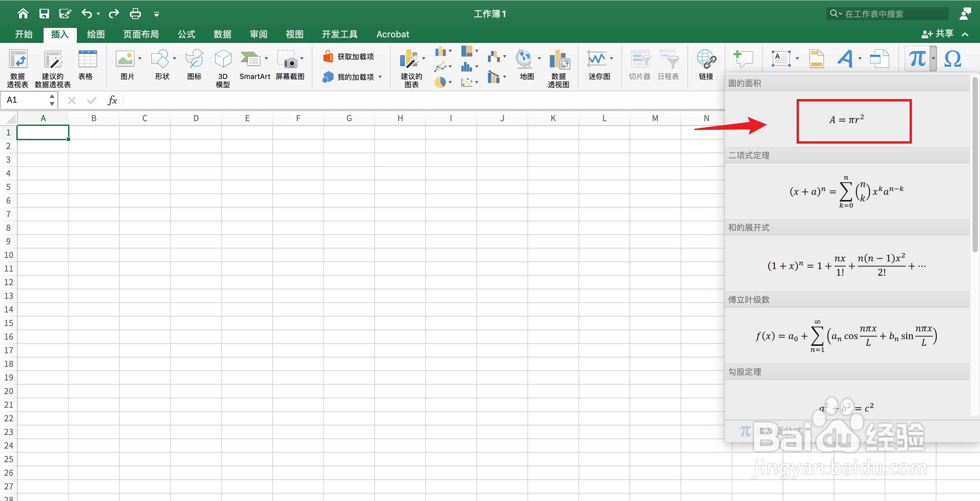The height and width of the screenshot is (501, 980).
Task: Expand the 屏幕截图 dropdown arrow
Action: coord(302,59)
